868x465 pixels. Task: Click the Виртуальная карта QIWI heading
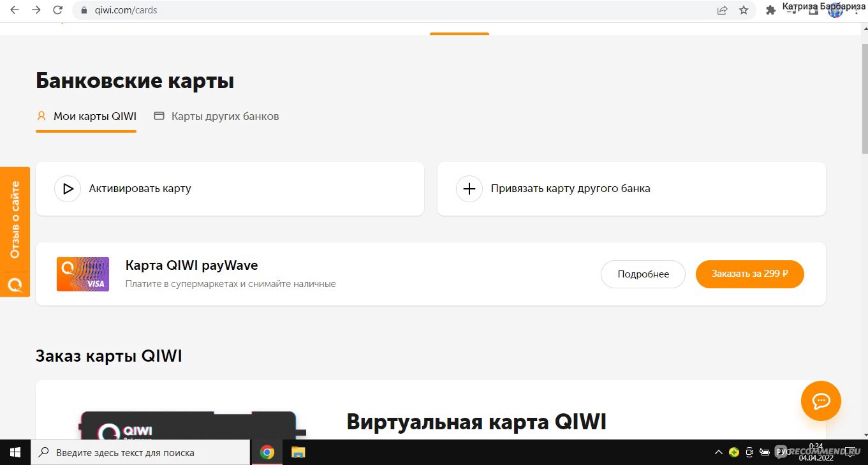pyautogui.click(x=476, y=422)
